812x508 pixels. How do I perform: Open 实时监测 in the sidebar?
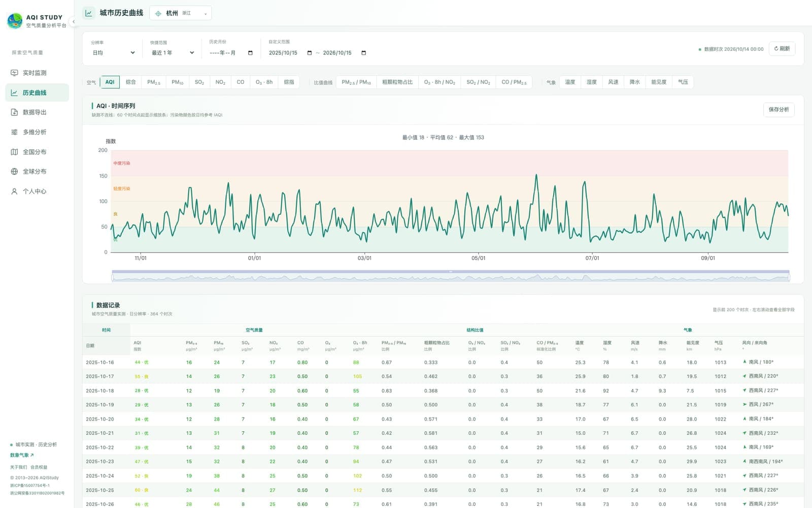[x=37, y=73]
